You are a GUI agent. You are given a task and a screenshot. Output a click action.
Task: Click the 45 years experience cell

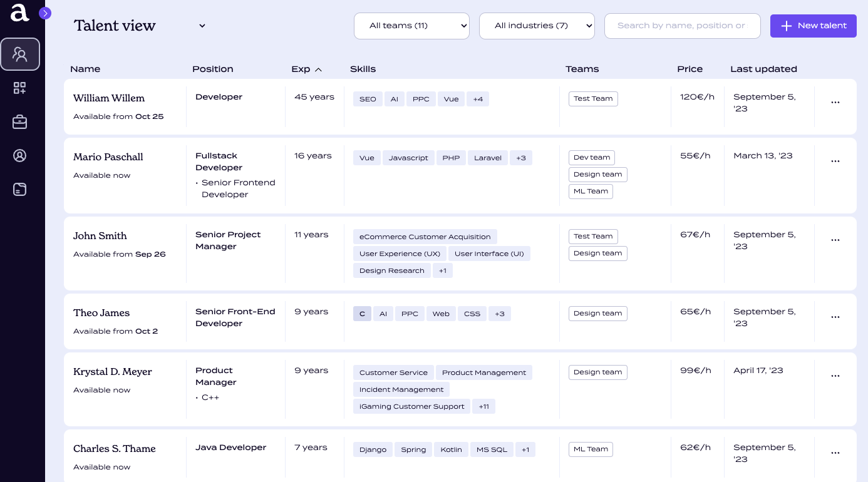point(314,97)
